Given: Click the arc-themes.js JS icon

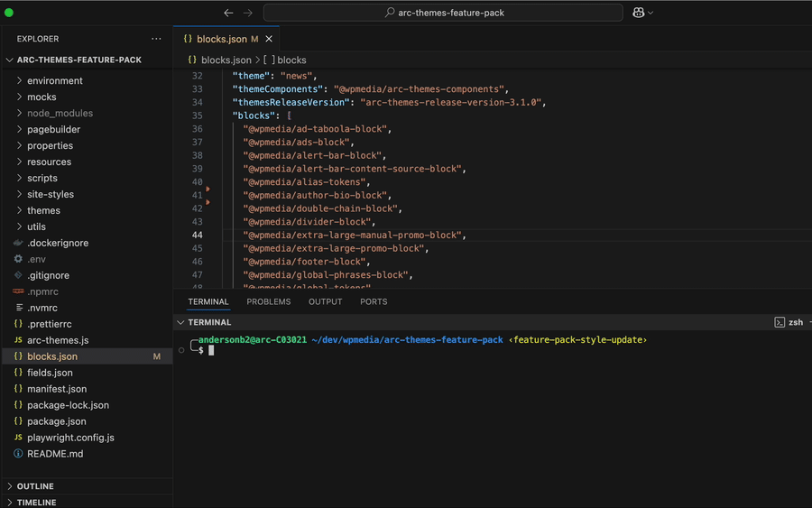Looking at the screenshot, I should click(x=18, y=340).
